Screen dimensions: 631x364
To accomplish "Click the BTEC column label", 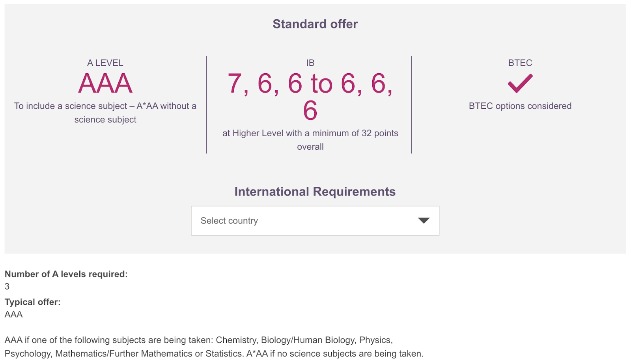I will 520,63.
